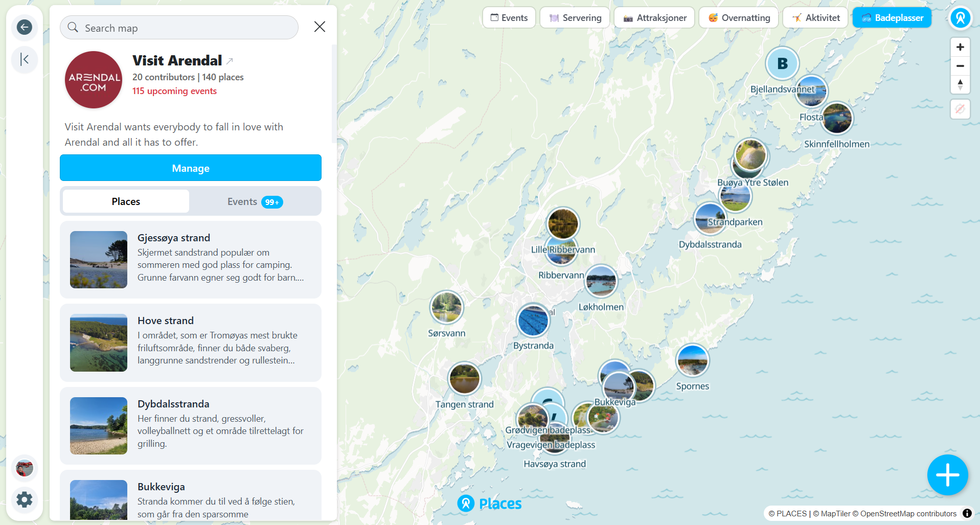Open the user profile avatar in sidebar
Image resolution: width=980 pixels, height=525 pixels.
pyautogui.click(x=24, y=468)
